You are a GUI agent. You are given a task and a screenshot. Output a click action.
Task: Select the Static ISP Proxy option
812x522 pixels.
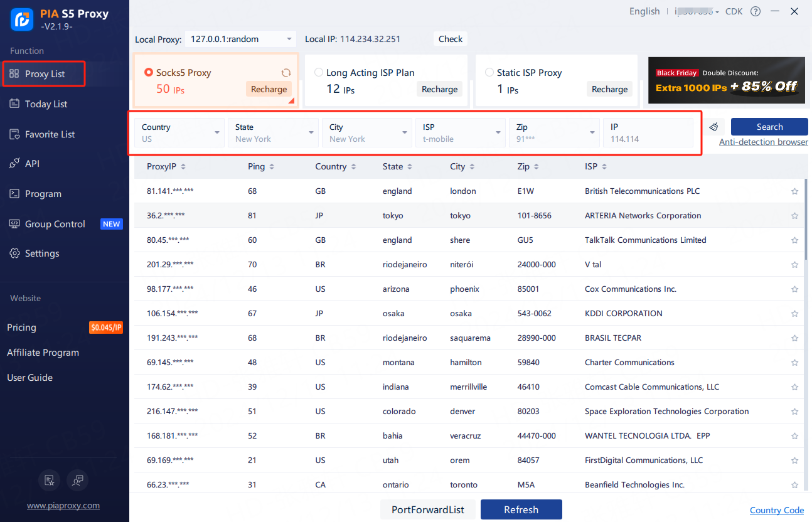489,73
